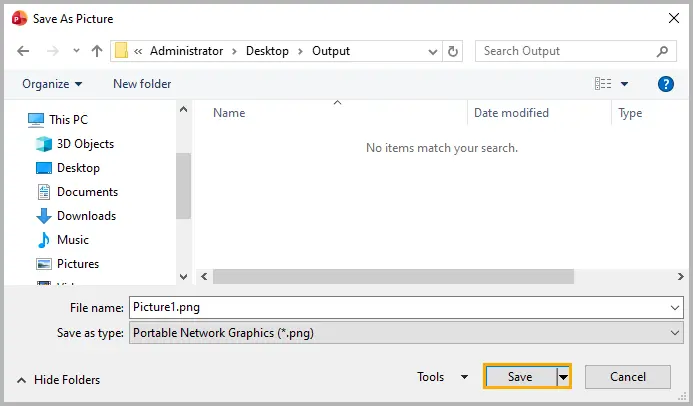Click the double chevron in path breadcrumb
693x406 pixels.
click(138, 51)
